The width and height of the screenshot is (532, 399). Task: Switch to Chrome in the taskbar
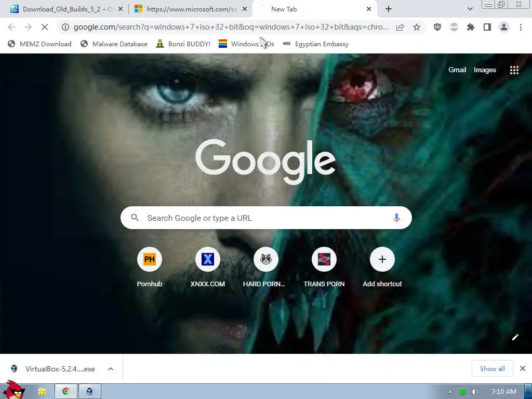[66, 392]
